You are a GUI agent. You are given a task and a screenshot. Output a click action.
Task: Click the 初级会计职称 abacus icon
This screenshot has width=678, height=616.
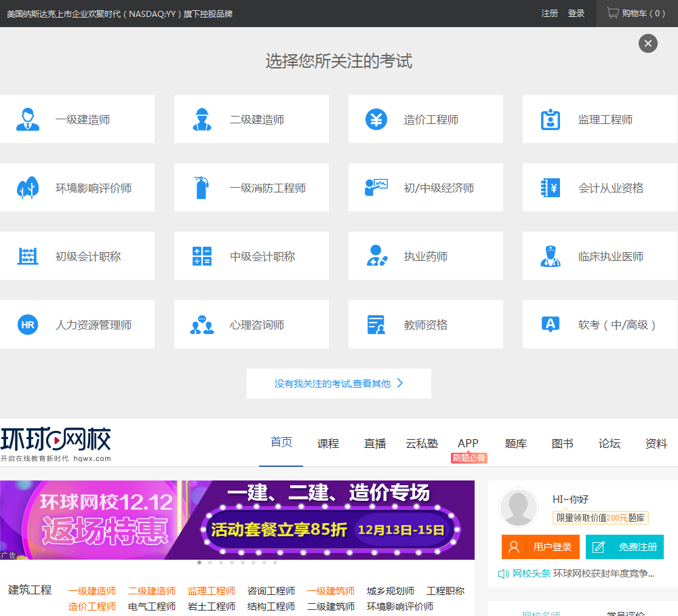tap(27, 256)
